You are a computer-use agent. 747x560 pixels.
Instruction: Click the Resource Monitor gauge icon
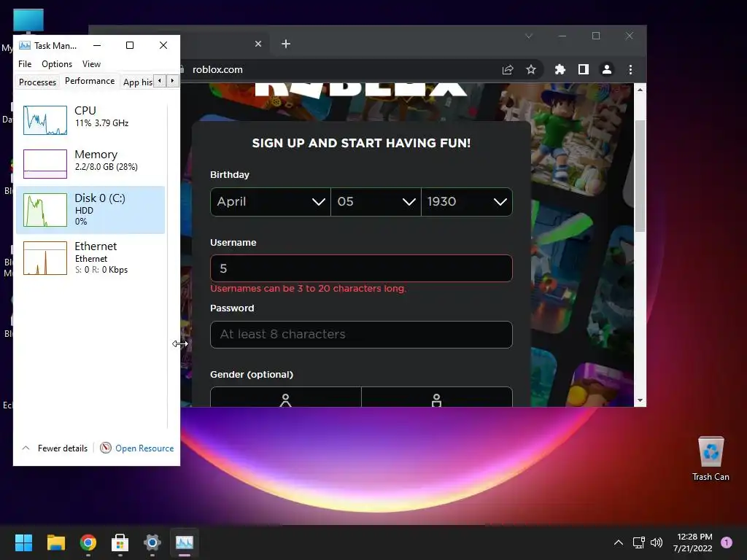[106, 448]
